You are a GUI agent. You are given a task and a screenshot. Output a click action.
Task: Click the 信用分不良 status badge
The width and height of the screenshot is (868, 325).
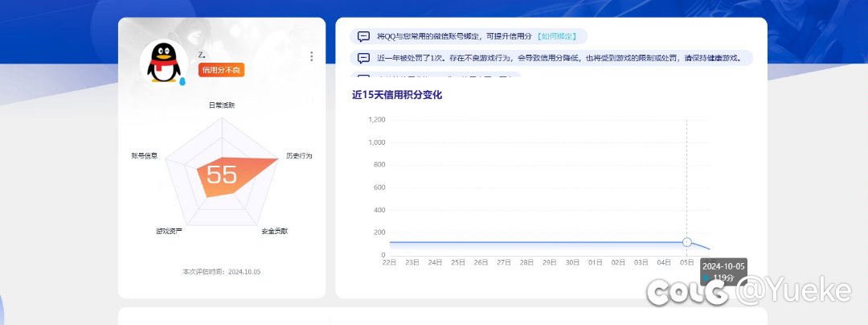(x=222, y=70)
